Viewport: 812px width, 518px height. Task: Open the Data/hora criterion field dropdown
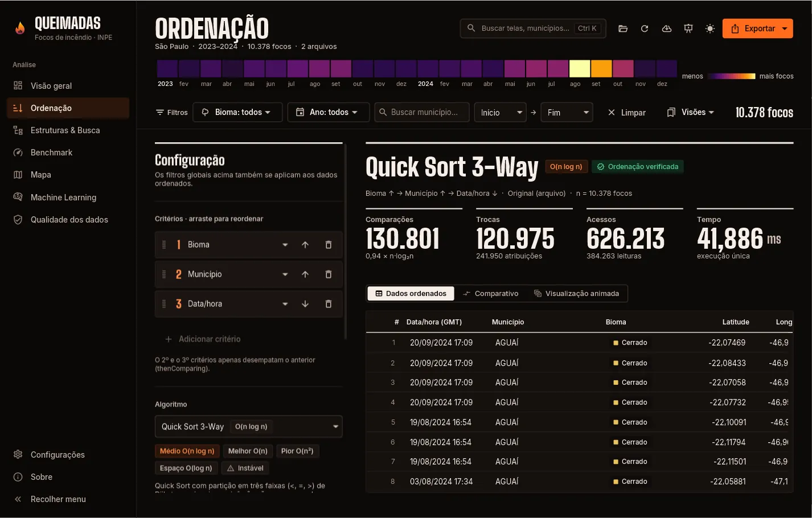pos(285,304)
